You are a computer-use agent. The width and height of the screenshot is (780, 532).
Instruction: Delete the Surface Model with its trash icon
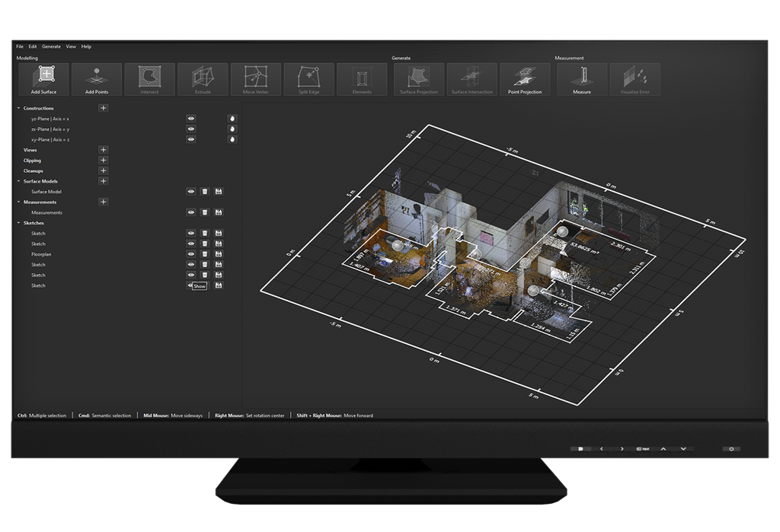coord(204,192)
